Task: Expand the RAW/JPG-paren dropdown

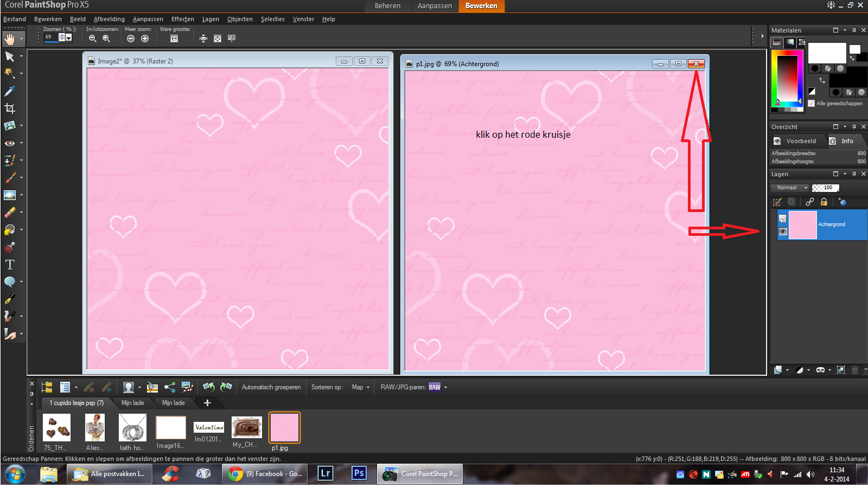Action: tap(445, 387)
